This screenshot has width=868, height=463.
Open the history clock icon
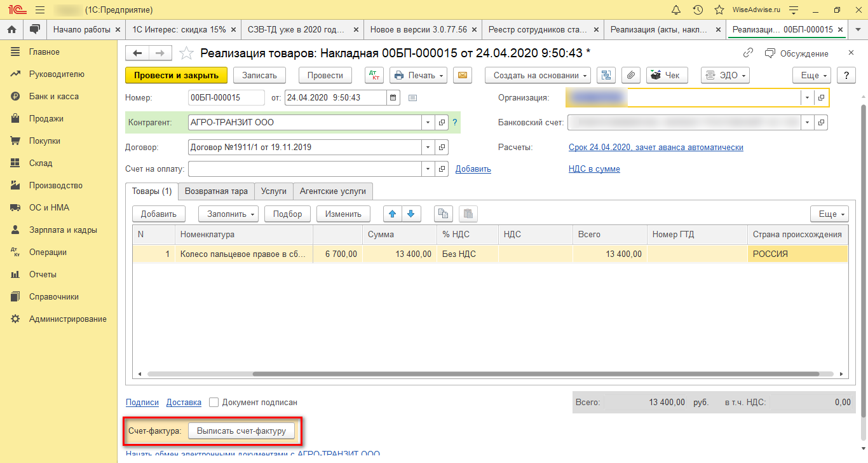pos(698,10)
